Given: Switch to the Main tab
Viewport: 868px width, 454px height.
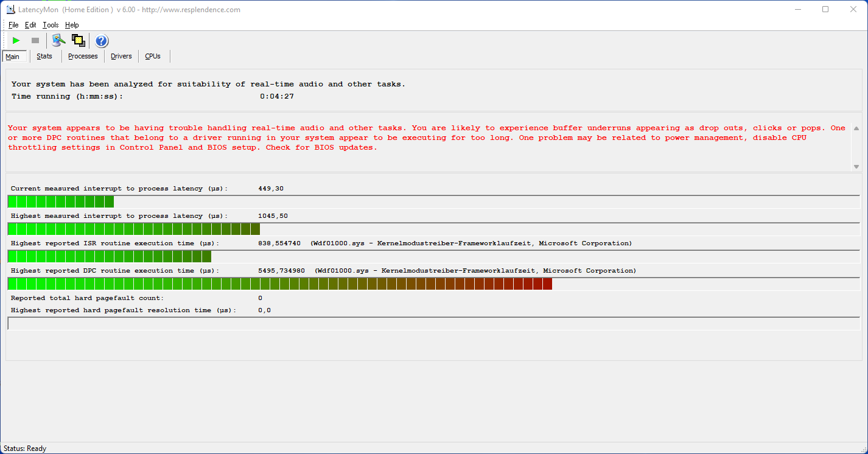Looking at the screenshot, I should pyautogui.click(x=13, y=57).
